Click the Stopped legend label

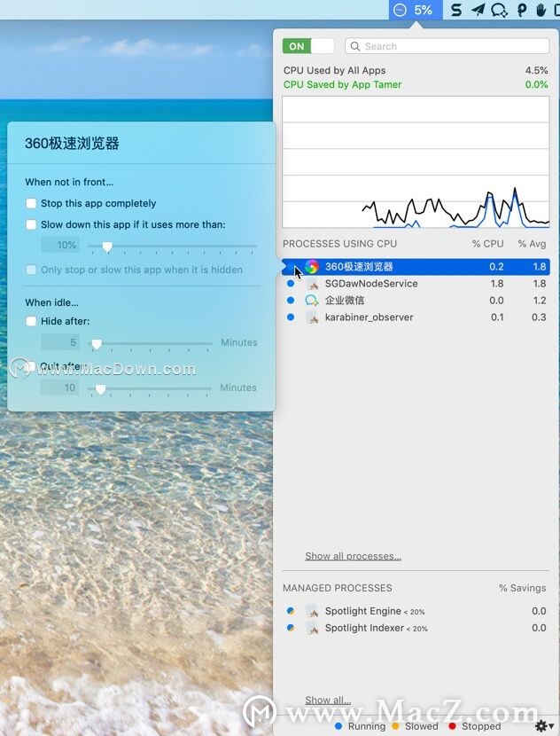481,726
